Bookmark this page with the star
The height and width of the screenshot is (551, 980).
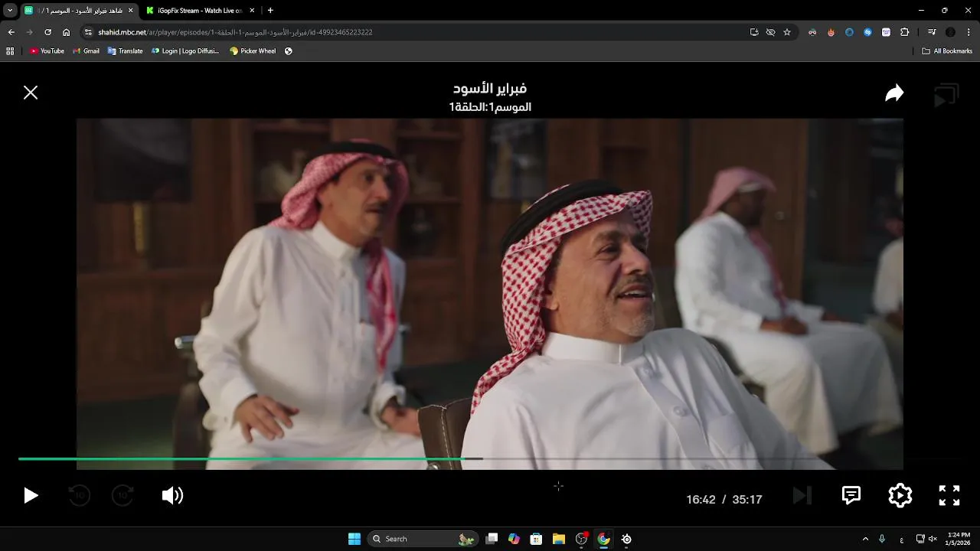click(786, 32)
